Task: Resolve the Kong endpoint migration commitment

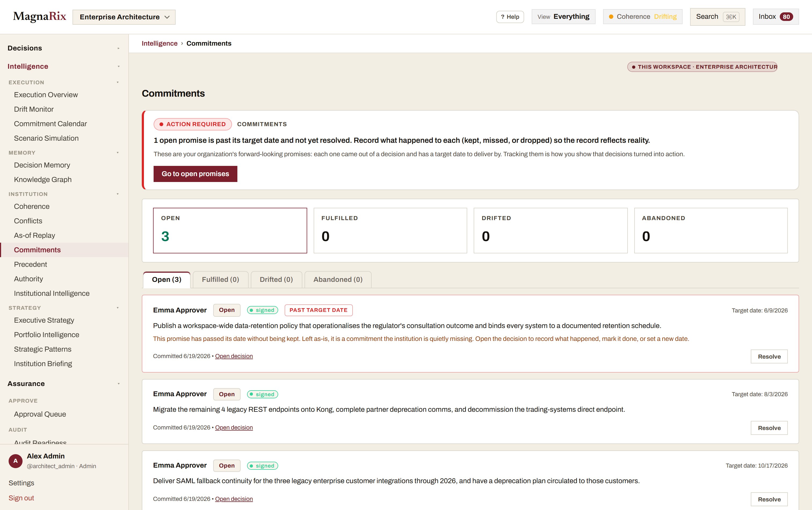Action: click(x=769, y=428)
